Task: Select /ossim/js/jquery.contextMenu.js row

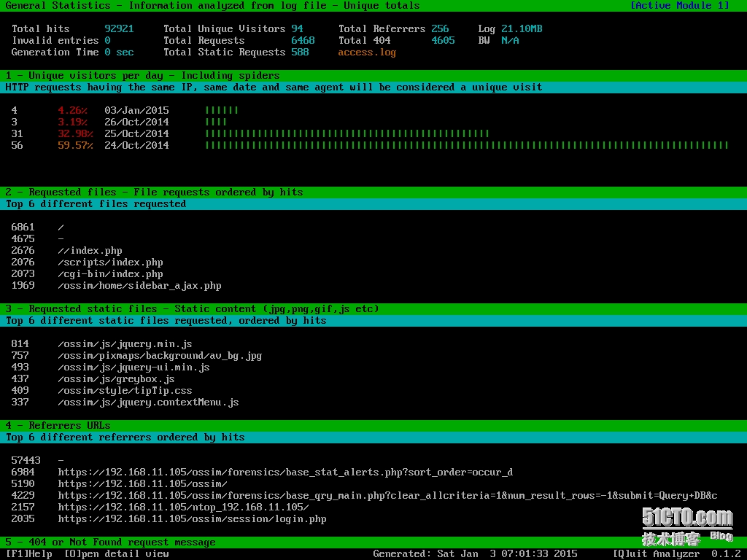Action: point(373,402)
